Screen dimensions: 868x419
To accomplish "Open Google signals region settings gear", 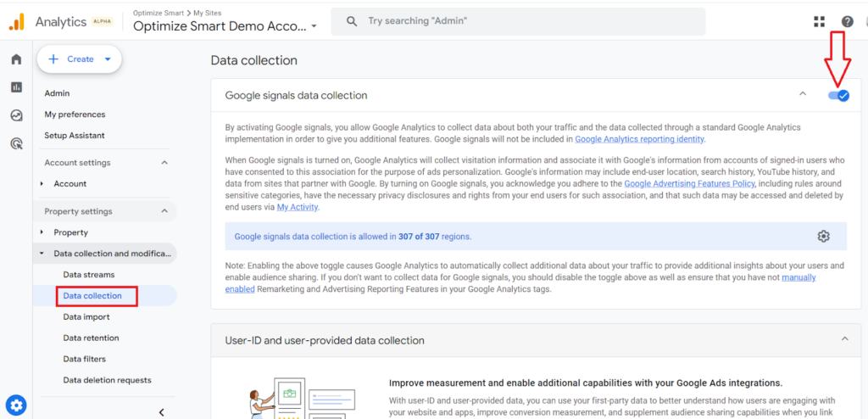I will tap(824, 236).
